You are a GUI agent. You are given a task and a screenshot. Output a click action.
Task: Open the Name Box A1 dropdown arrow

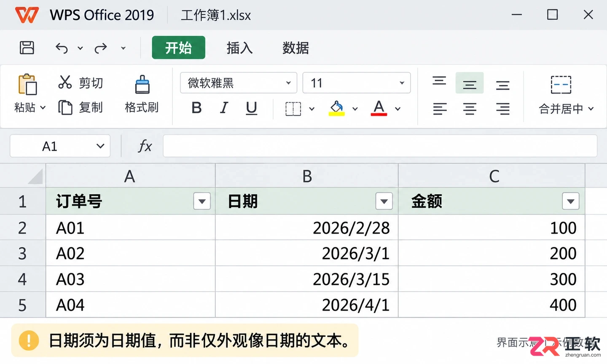(100, 146)
